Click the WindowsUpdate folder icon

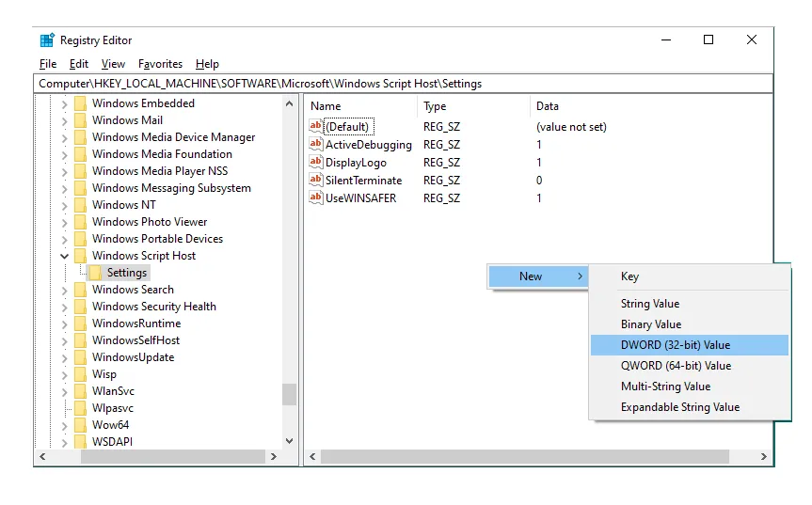[x=80, y=357]
